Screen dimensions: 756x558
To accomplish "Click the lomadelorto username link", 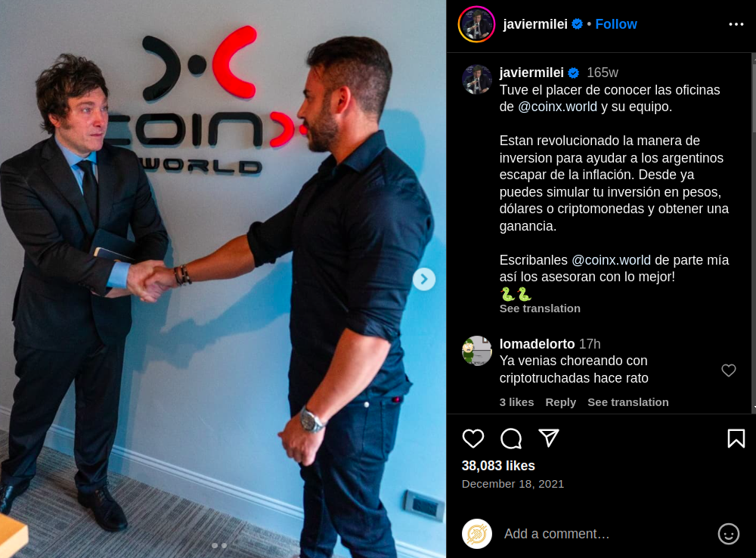I will [537, 344].
